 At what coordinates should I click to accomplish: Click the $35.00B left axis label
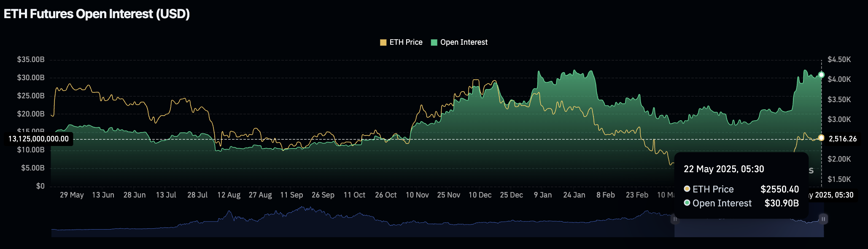click(31, 60)
